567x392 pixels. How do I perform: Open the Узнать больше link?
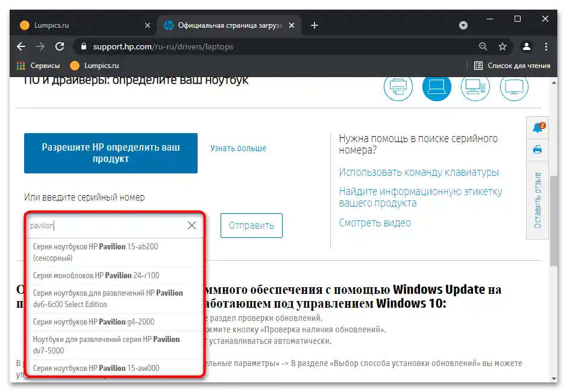238,148
